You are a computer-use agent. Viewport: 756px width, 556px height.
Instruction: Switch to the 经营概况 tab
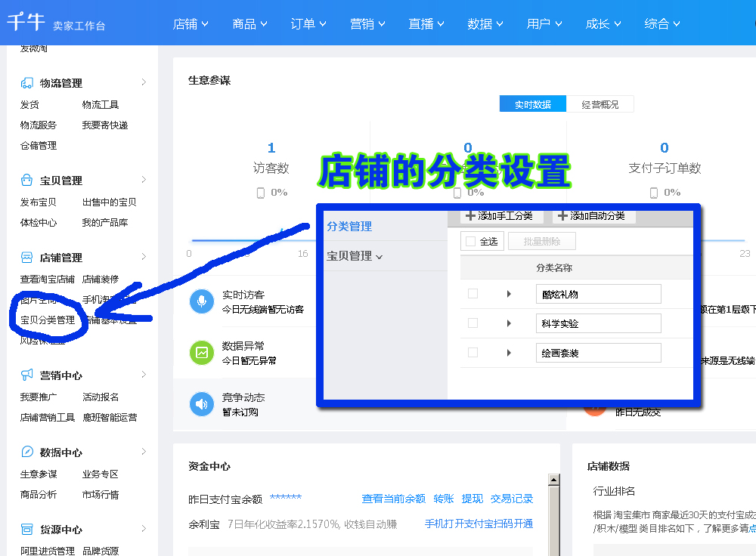[x=601, y=103]
